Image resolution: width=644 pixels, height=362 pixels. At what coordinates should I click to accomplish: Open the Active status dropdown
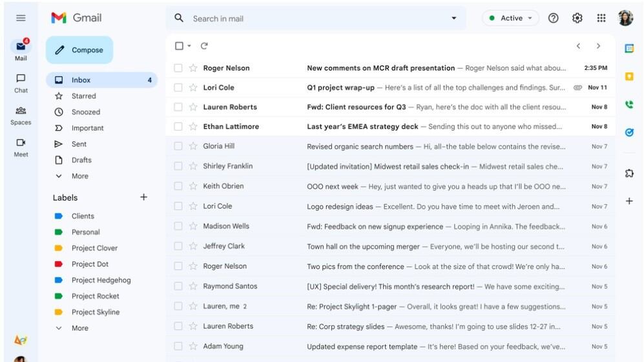(510, 18)
